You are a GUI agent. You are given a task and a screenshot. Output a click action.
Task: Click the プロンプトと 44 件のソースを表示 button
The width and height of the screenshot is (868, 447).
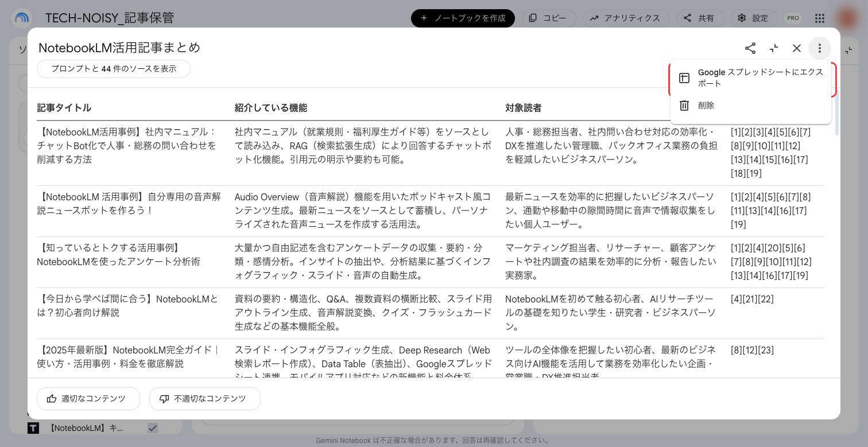[x=114, y=69]
